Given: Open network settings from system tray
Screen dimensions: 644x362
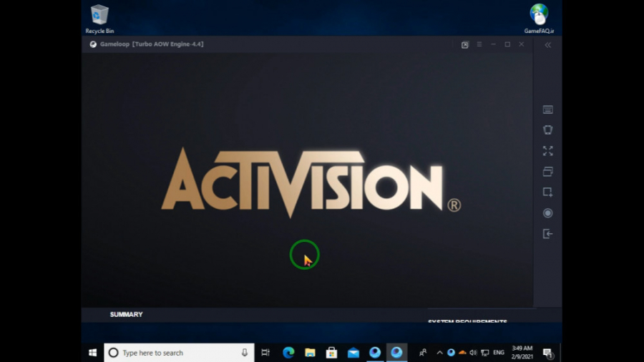Looking at the screenshot, I should [485, 353].
